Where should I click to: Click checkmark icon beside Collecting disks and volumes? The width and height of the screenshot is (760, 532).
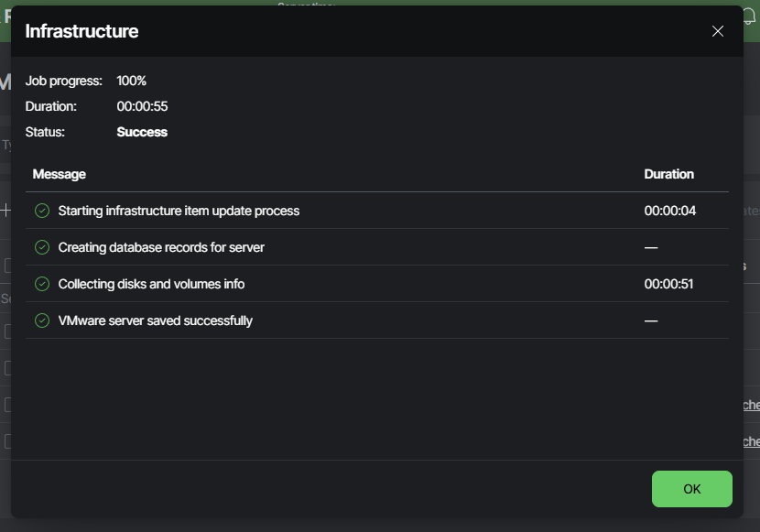[42, 284]
